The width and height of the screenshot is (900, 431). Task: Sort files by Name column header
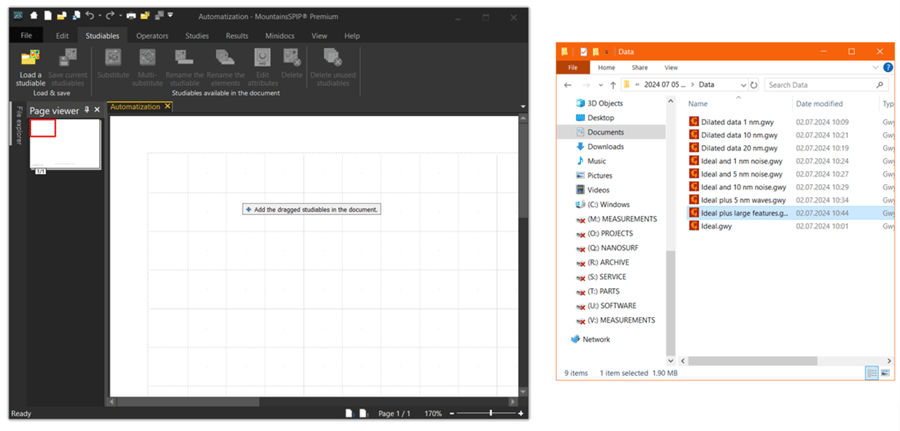(698, 104)
